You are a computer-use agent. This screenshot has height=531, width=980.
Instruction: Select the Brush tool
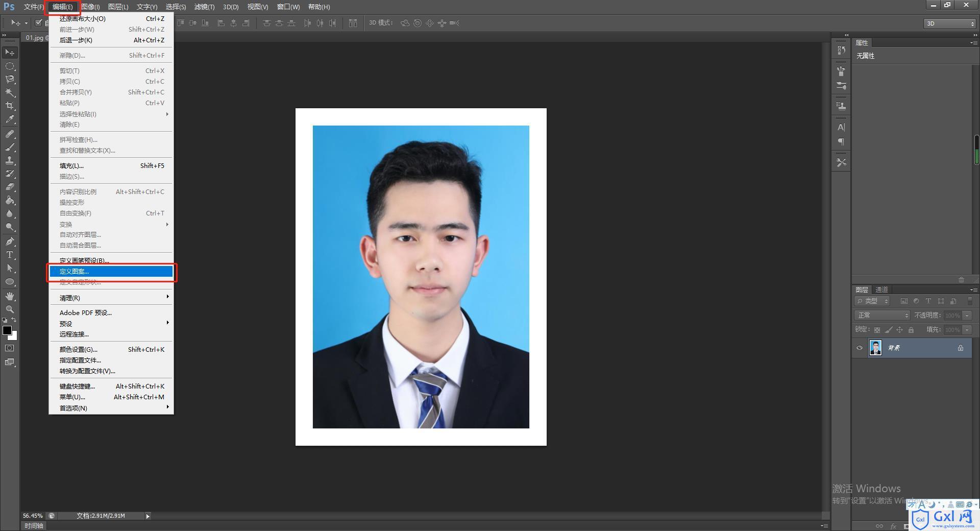click(x=10, y=147)
